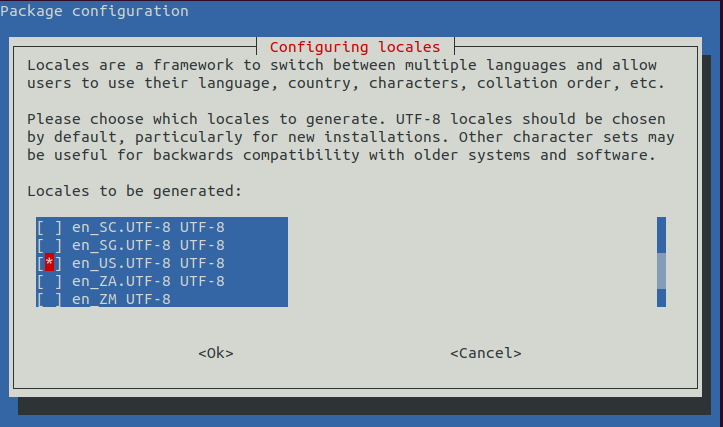Click the paragraph starting with Locales are a framework
Screen dimensions: 723x427
pos(345,74)
